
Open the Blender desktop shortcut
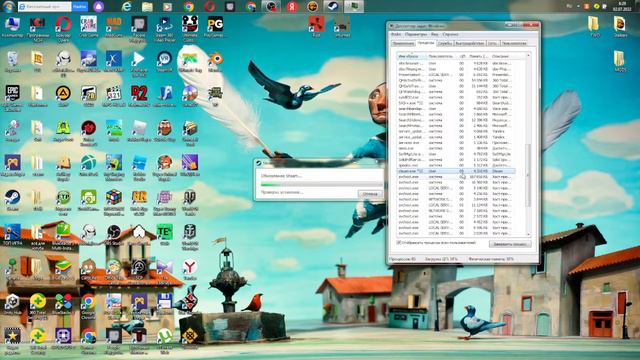tap(215, 61)
